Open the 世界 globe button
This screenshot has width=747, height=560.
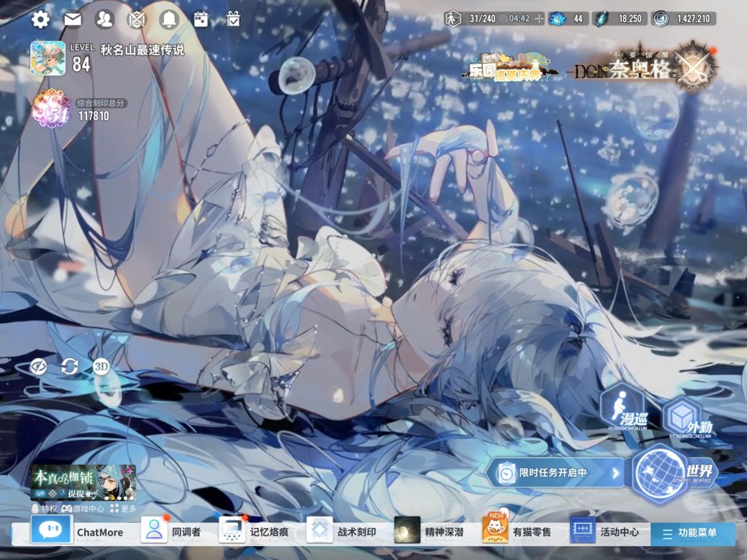click(x=674, y=472)
